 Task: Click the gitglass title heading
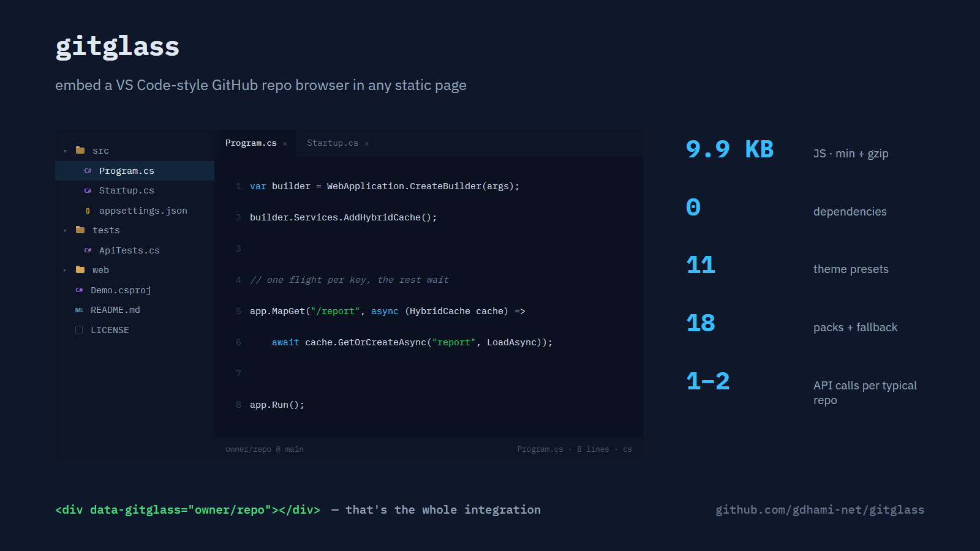pyautogui.click(x=118, y=47)
